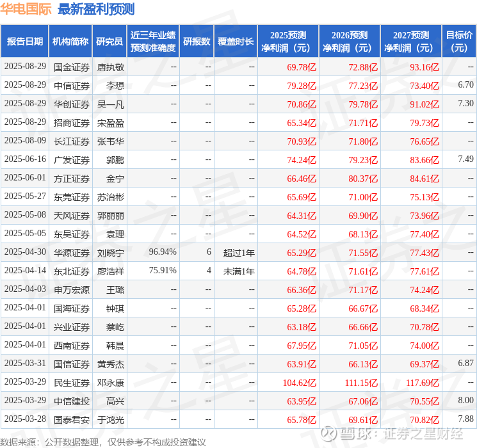The width and height of the screenshot is (477, 448).
Task: Click target price 6.87
Action: (x=465, y=363)
